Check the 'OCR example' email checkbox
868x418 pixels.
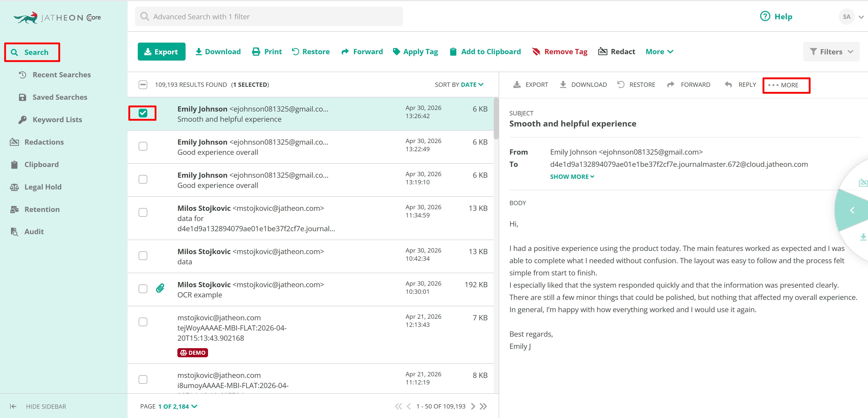(143, 289)
